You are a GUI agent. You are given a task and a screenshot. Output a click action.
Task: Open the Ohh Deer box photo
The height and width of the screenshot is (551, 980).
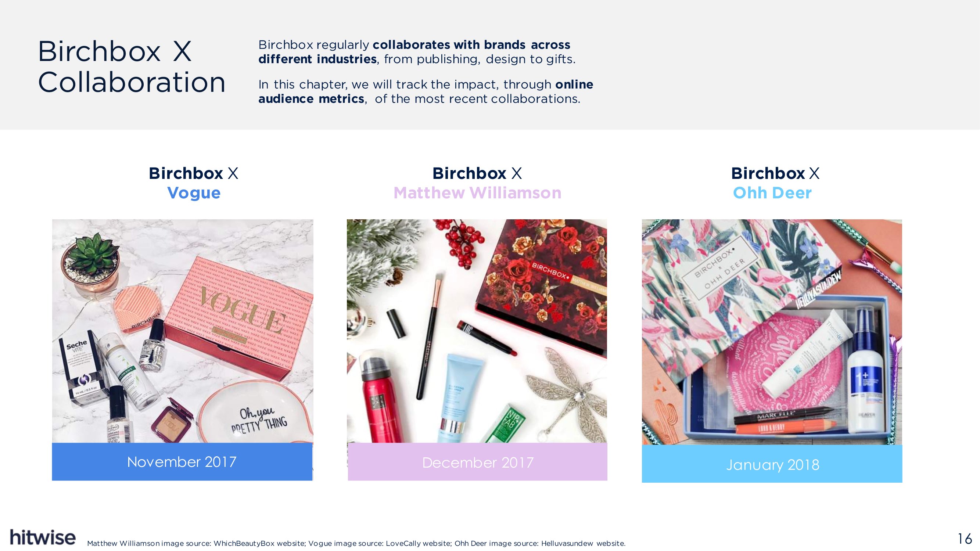coord(772,332)
